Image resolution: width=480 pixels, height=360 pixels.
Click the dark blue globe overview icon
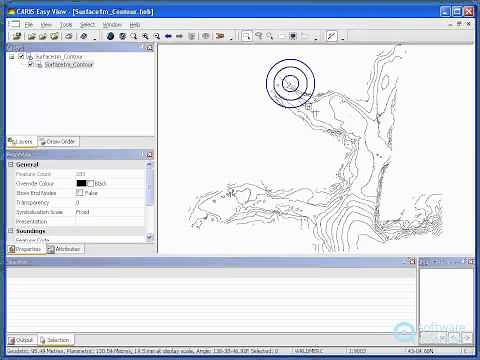point(110,36)
